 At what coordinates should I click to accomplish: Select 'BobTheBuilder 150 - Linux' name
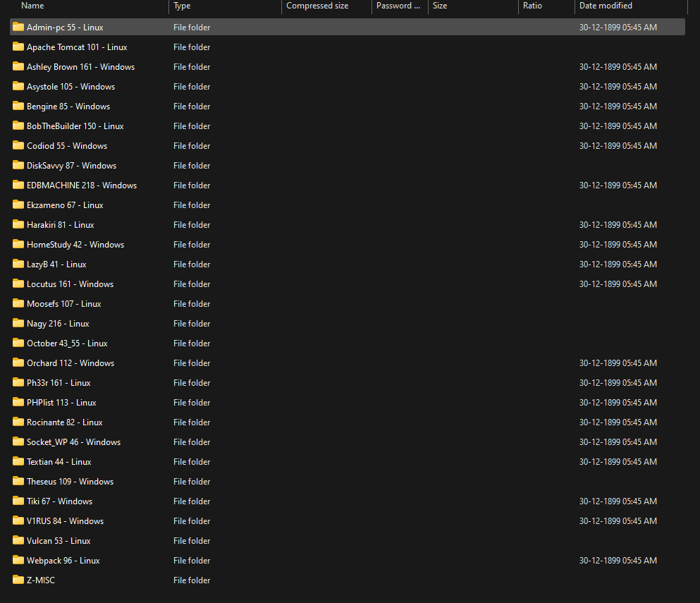point(75,126)
